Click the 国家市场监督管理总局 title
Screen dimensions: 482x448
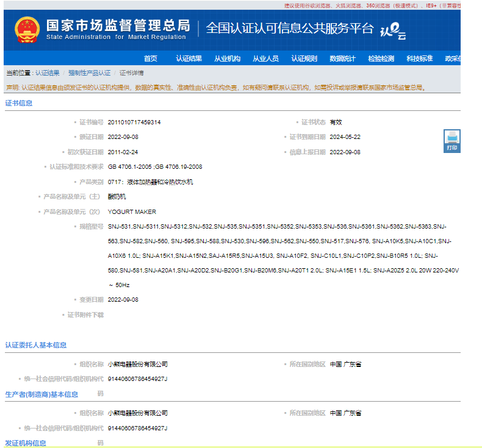(x=118, y=26)
